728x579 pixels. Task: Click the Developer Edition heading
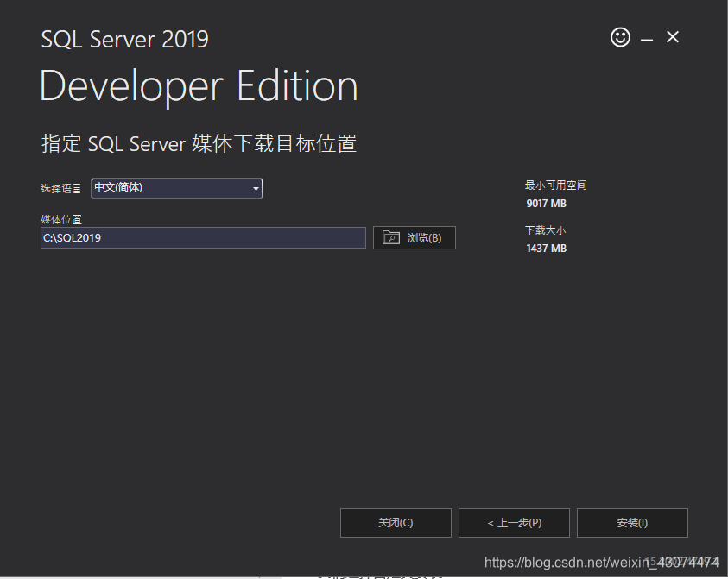(199, 87)
